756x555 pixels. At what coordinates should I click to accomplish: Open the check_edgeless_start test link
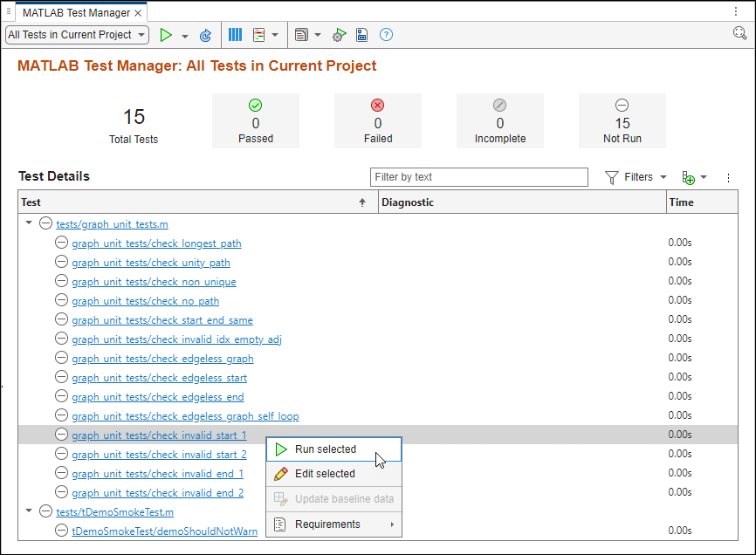[159, 378]
